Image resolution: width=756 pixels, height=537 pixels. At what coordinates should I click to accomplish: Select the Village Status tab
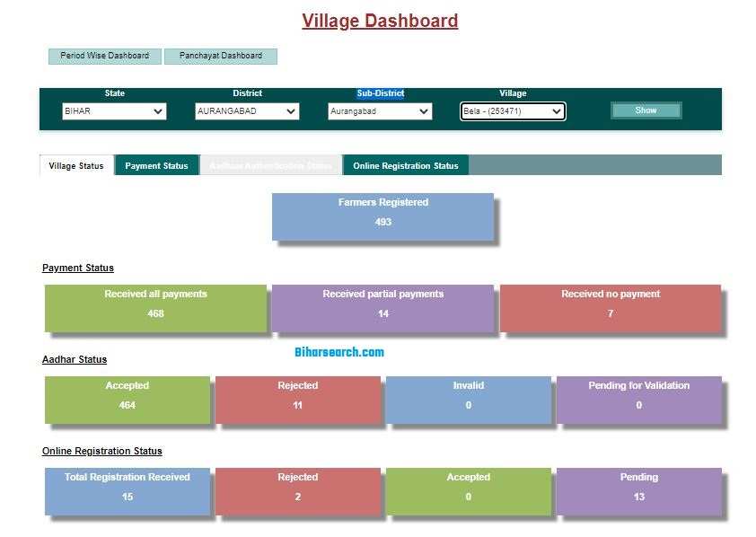click(x=76, y=165)
